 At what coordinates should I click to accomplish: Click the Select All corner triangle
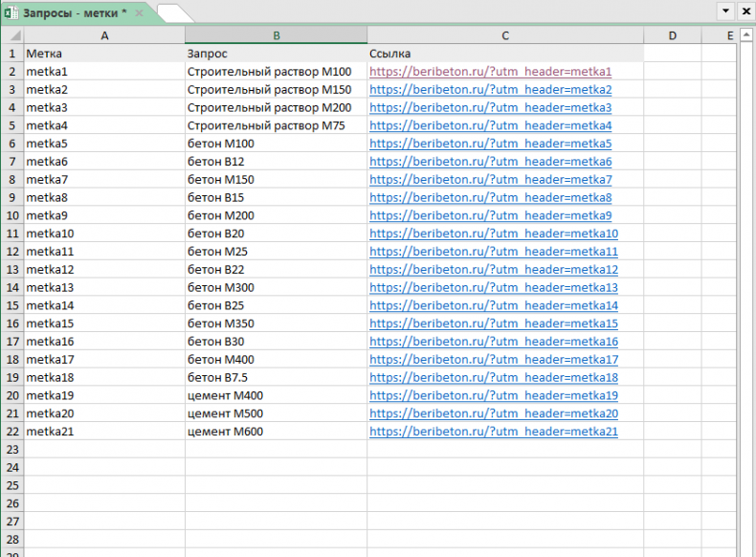coord(11,35)
